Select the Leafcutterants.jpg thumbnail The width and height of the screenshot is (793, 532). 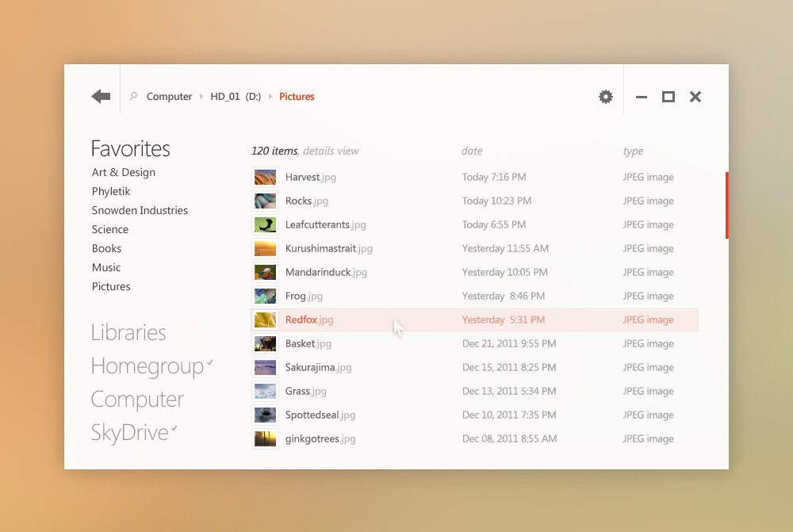[x=265, y=225]
